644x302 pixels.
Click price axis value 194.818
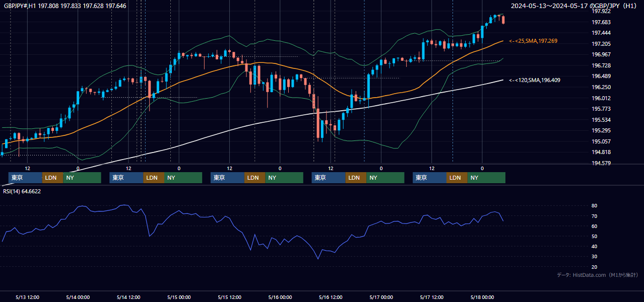tap(601, 152)
